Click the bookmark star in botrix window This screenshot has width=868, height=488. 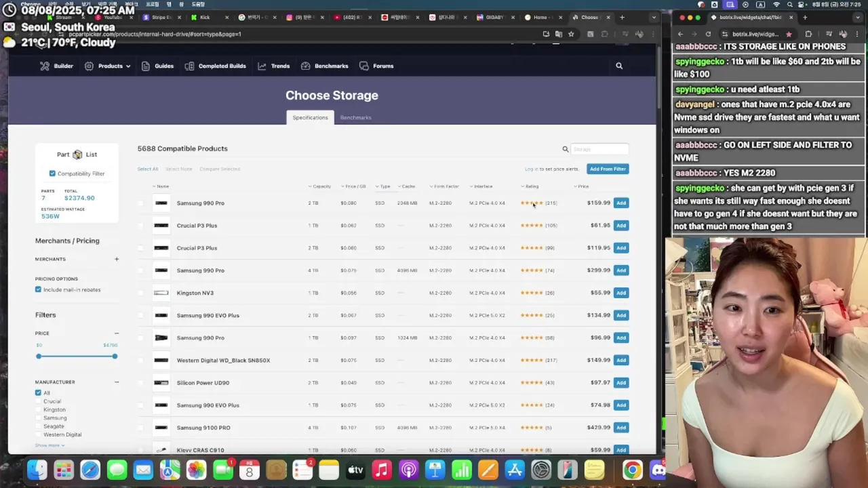[x=789, y=34]
